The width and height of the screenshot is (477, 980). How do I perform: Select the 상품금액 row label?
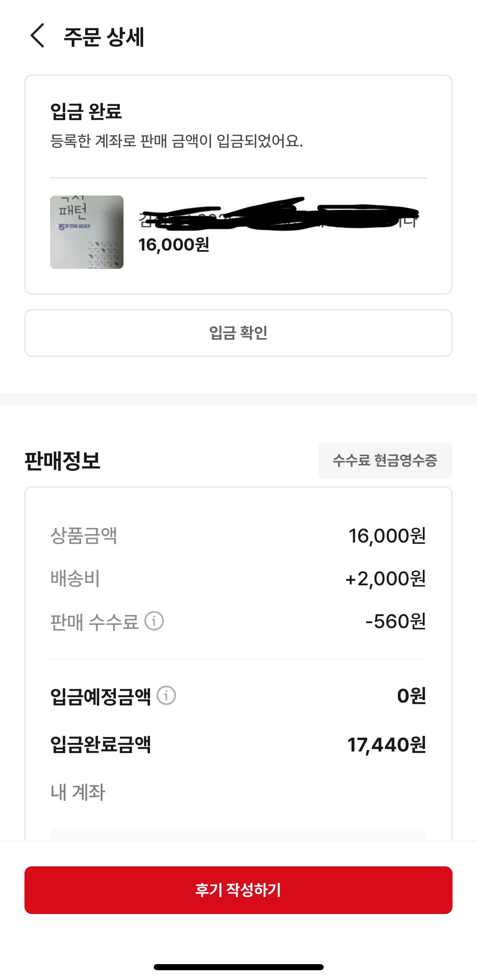point(84,536)
